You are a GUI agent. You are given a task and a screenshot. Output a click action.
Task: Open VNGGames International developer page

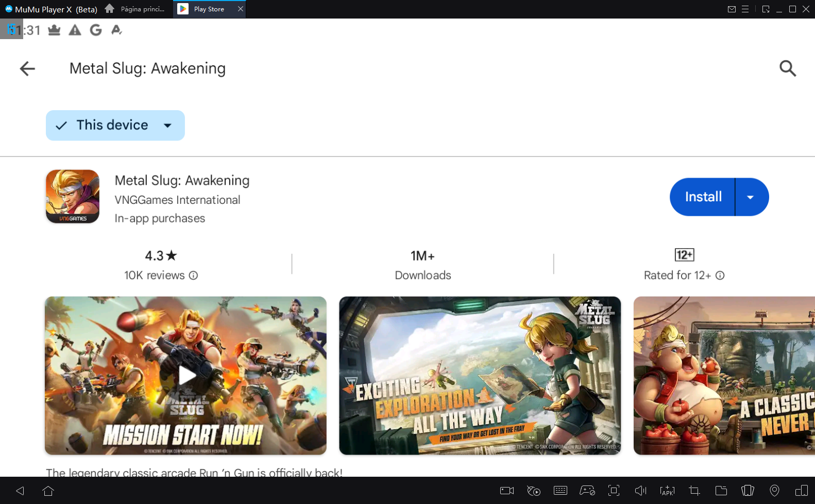coord(177,200)
